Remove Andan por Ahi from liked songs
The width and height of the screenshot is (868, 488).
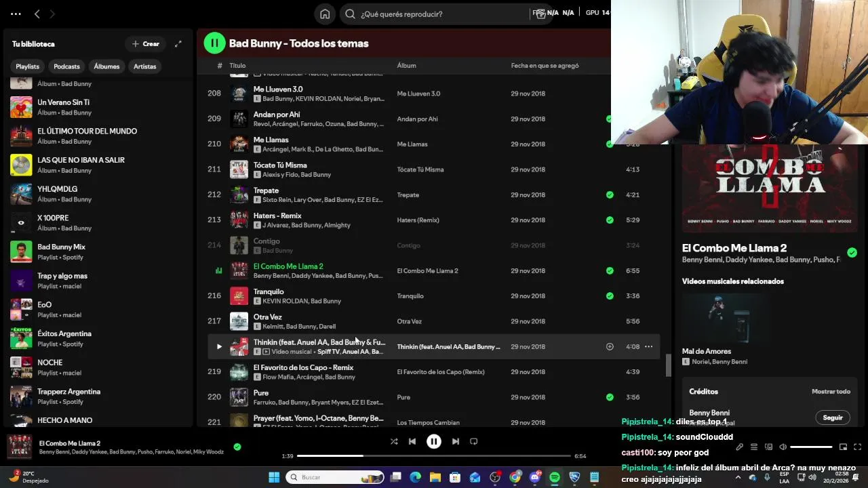[609, 119]
